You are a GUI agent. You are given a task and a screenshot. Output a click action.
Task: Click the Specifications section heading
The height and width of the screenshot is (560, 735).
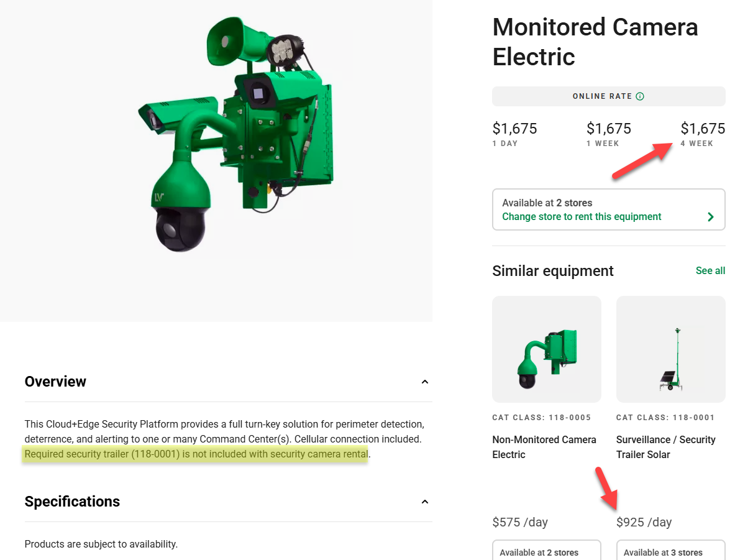tap(72, 502)
